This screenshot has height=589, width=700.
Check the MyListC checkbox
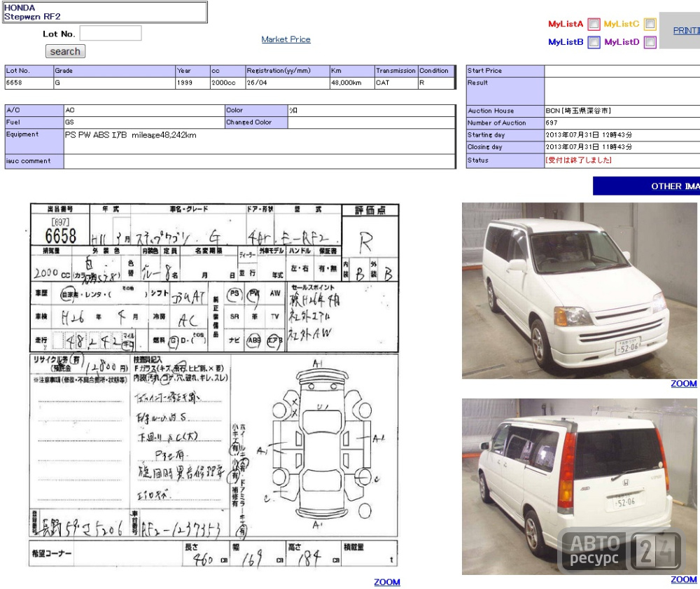[x=650, y=24]
